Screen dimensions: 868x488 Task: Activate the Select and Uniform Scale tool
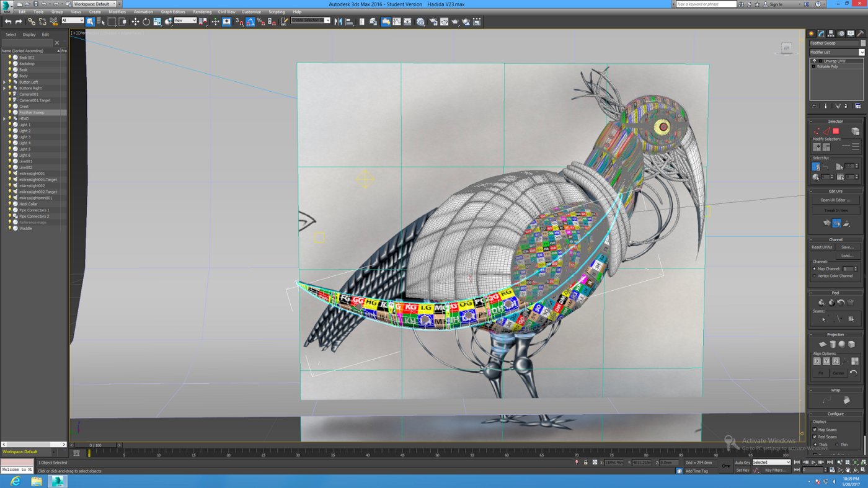(157, 22)
